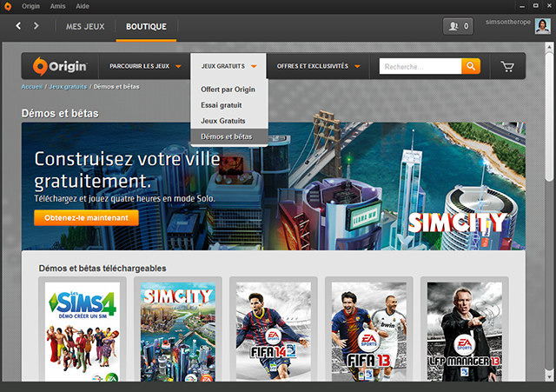Click the Jeux gratuits breadcrumb link

click(x=68, y=87)
